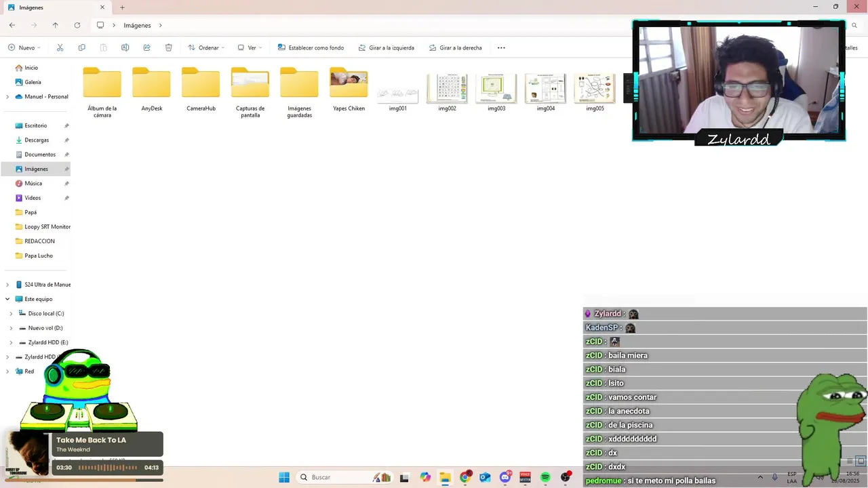This screenshot has width=868, height=488.
Task: Open Videos in the sidebar
Action: click(x=33, y=198)
